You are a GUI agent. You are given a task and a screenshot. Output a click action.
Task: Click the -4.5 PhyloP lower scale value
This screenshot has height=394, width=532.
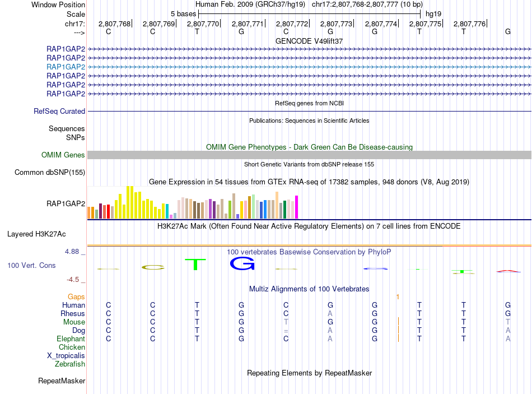73,280
